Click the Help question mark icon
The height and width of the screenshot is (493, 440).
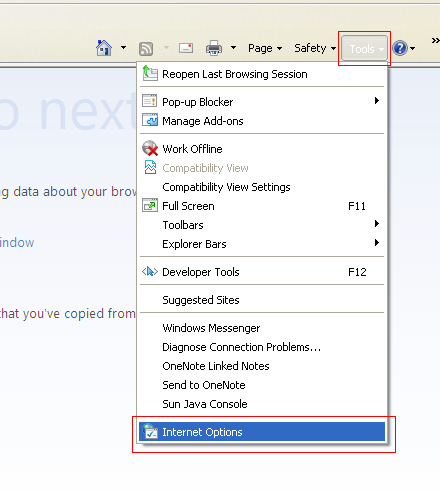pos(400,48)
